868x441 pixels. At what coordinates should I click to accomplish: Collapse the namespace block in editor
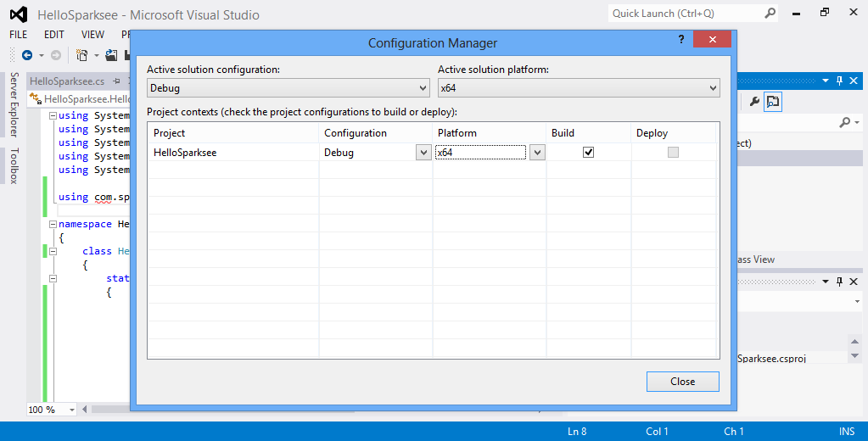pyautogui.click(x=53, y=224)
